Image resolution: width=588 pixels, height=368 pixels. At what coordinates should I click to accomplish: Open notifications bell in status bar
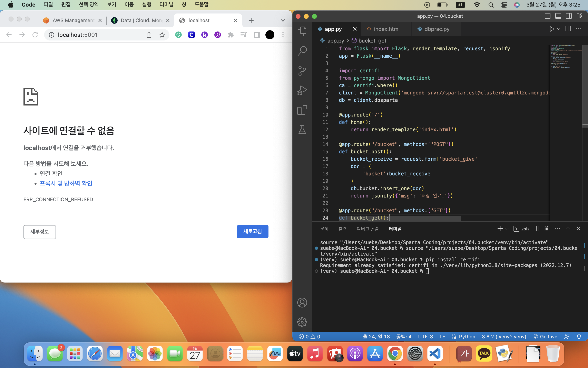click(x=579, y=336)
